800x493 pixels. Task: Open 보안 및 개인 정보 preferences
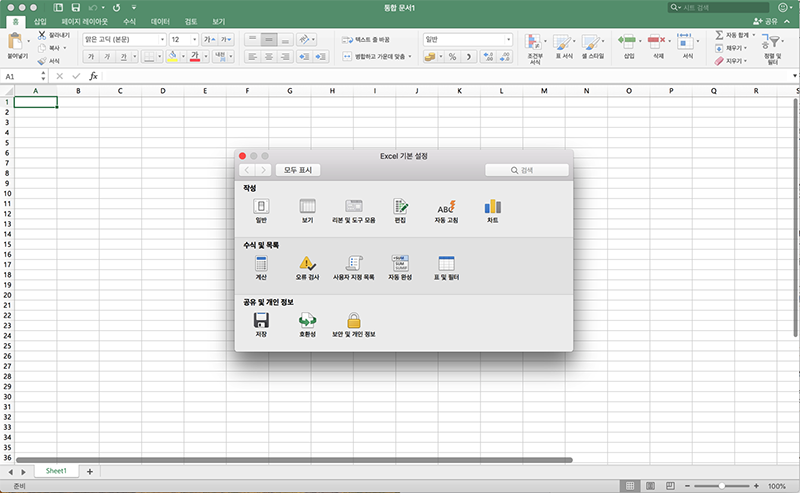tap(354, 325)
